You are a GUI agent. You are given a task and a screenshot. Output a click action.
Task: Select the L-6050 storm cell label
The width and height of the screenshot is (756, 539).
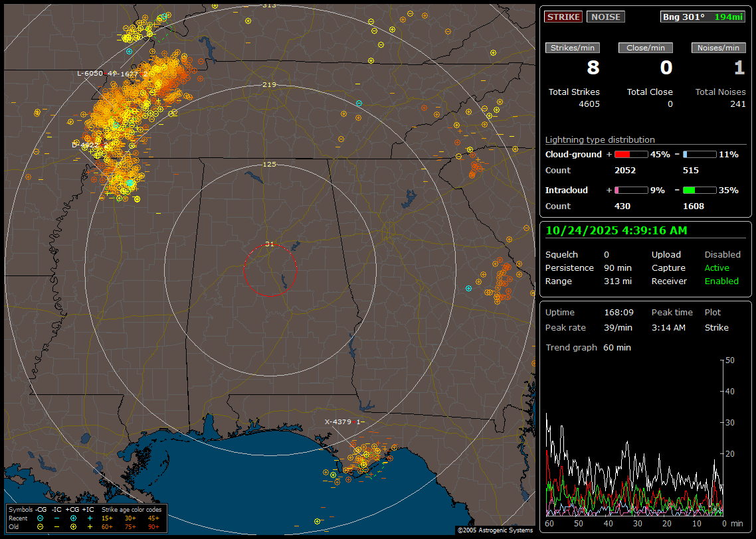pyautogui.click(x=90, y=73)
